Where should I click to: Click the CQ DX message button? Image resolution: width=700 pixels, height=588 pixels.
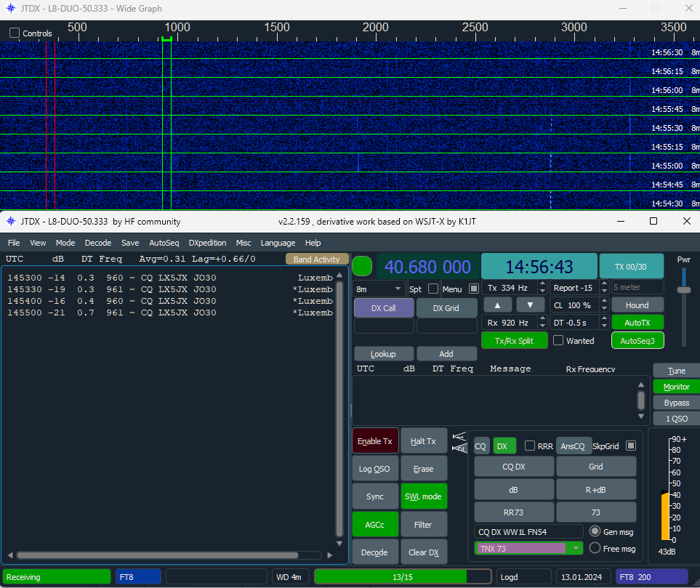[513, 467]
